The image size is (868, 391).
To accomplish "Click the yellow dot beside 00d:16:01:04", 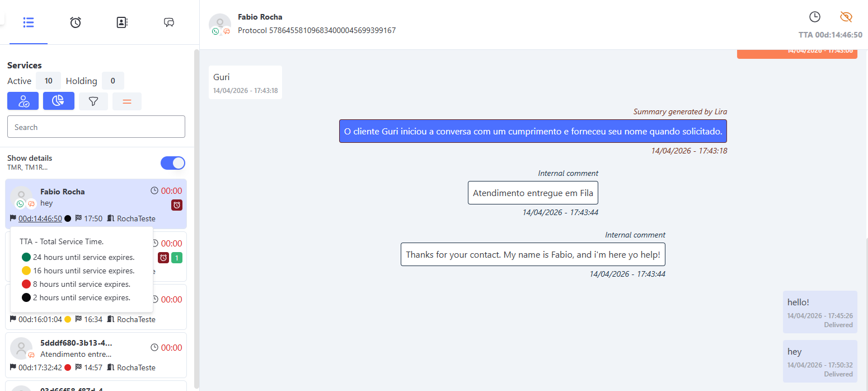I will click(x=68, y=319).
